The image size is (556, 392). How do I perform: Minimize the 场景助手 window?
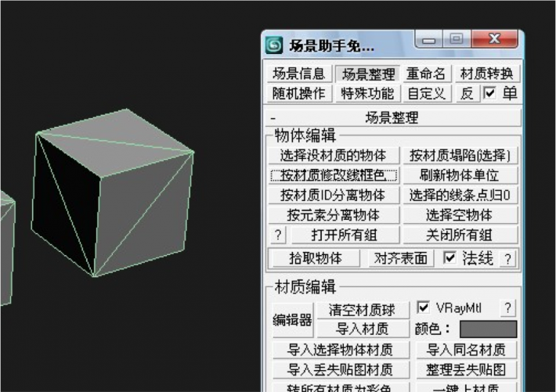[428, 39]
